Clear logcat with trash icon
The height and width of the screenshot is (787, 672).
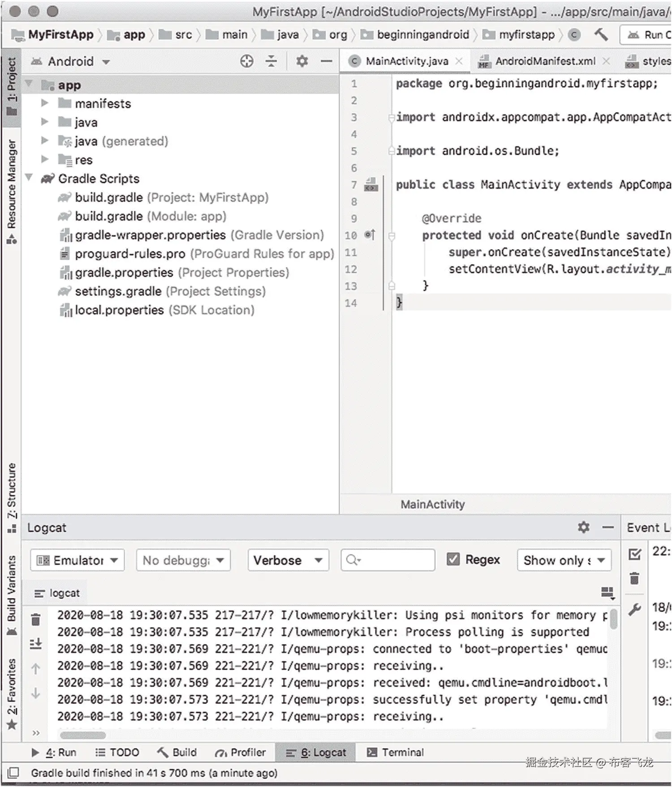(x=36, y=619)
